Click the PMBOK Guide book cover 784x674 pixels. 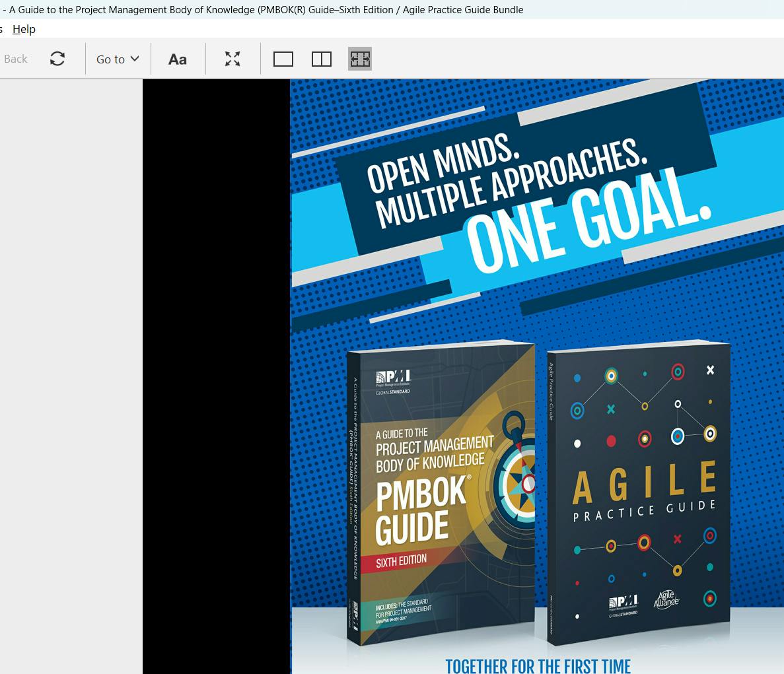441,492
